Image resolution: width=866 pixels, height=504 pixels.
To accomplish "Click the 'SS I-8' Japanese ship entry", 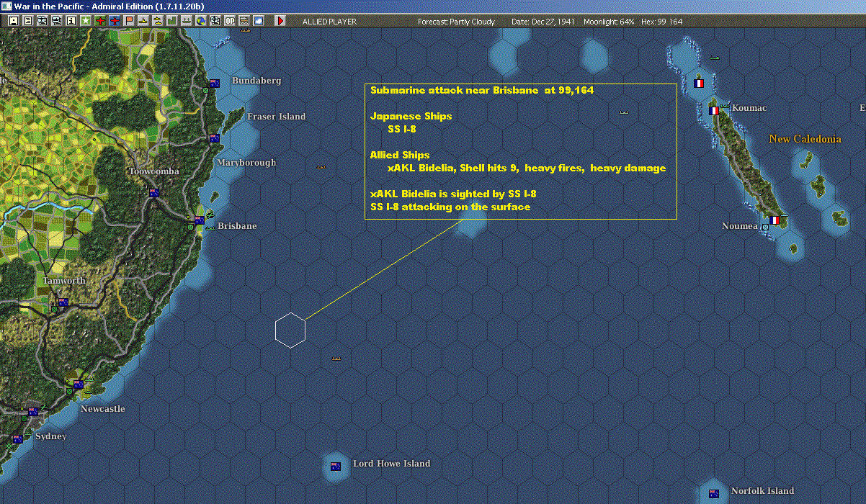I will tap(401, 130).
